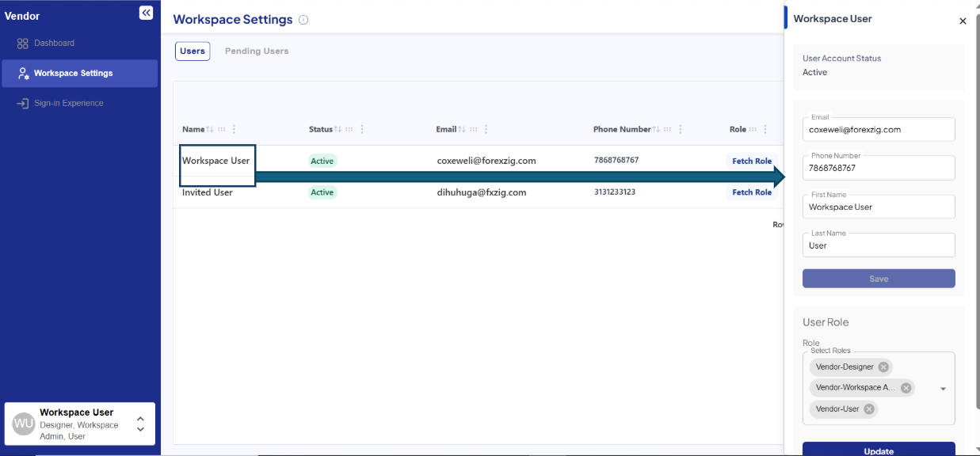Switch to the Pending Users tab
Viewport: 980px width, 456px height.
[257, 51]
